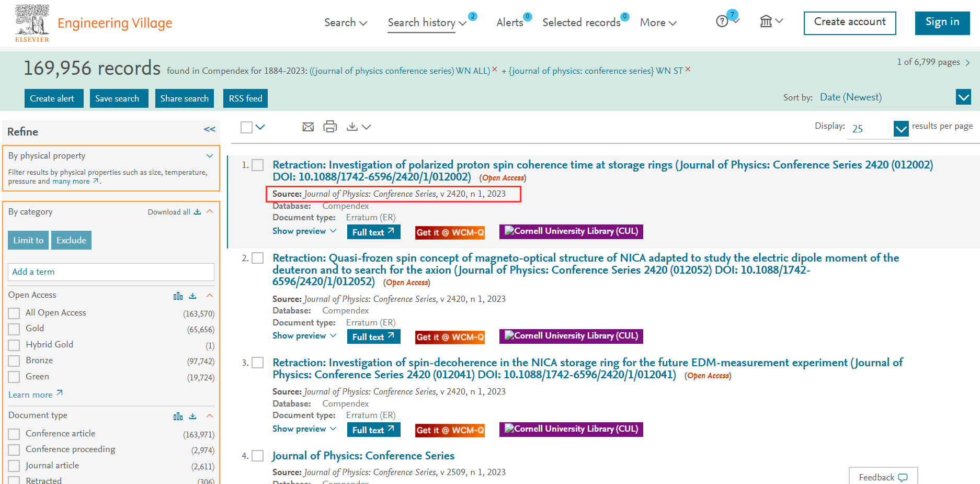This screenshot has width=980, height=484.
Task: Click the Save search button
Action: pos(119,98)
